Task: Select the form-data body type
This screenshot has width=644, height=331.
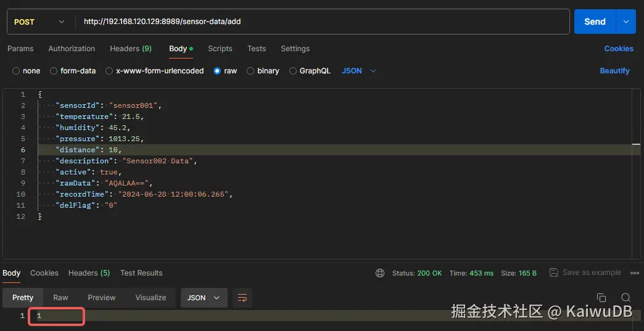Action: pos(73,70)
